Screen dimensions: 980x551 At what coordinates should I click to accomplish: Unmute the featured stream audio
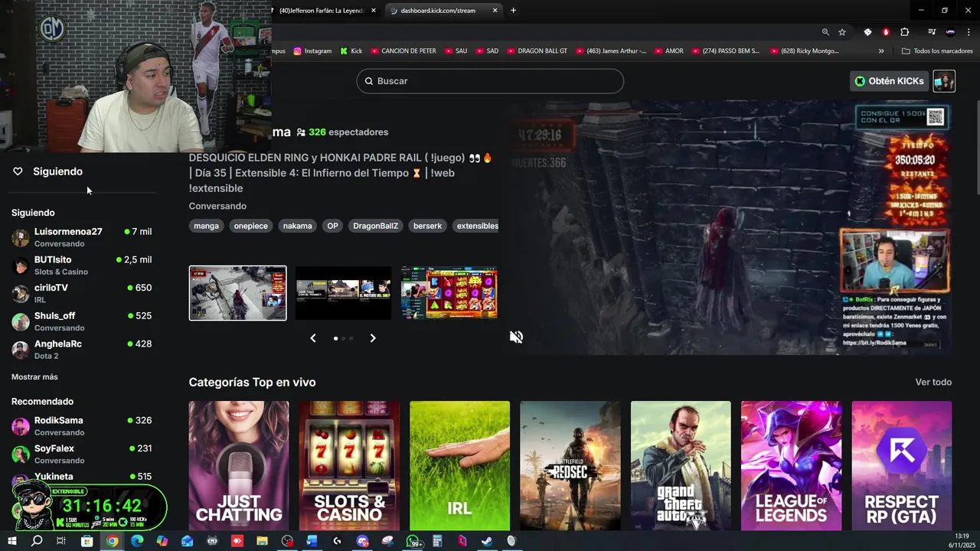coord(517,337)
